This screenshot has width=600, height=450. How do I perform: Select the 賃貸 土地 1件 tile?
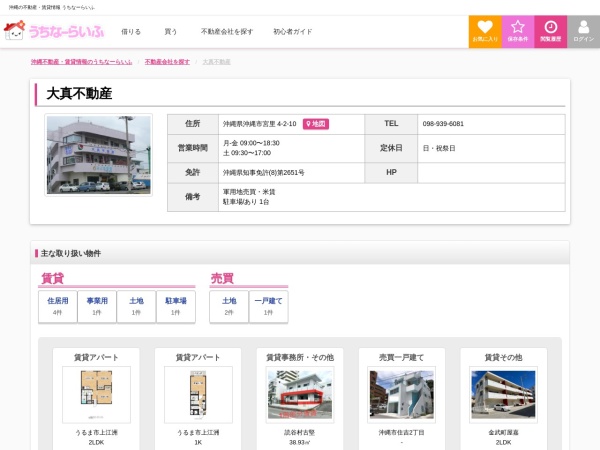pos(137,307)
